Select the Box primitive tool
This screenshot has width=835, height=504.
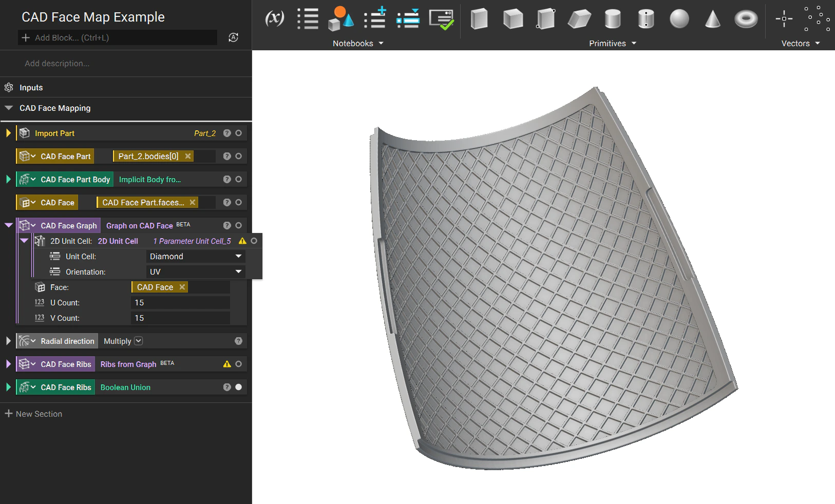coord(479,18)
